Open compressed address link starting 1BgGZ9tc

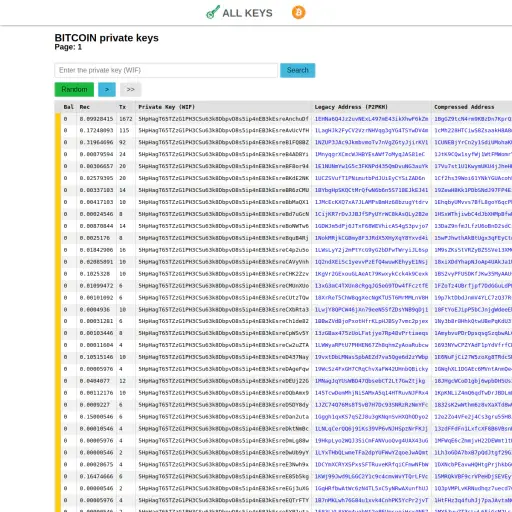click(x=473, y=119)
